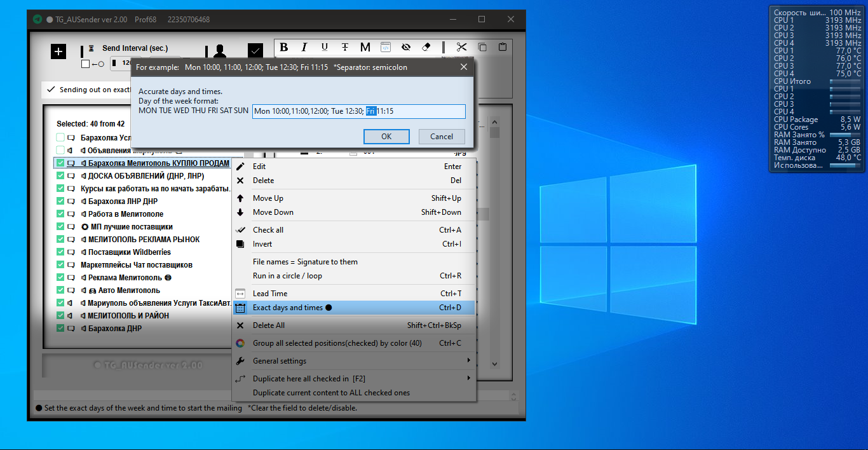
Task: Toggle Bold formatting in the editor toolbar
Action: click(x=284, y=47)
